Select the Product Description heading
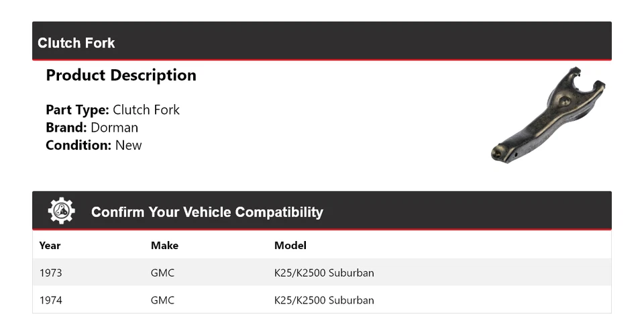The height and width of the screenshot is (335, 644). [x=121, y=75]
